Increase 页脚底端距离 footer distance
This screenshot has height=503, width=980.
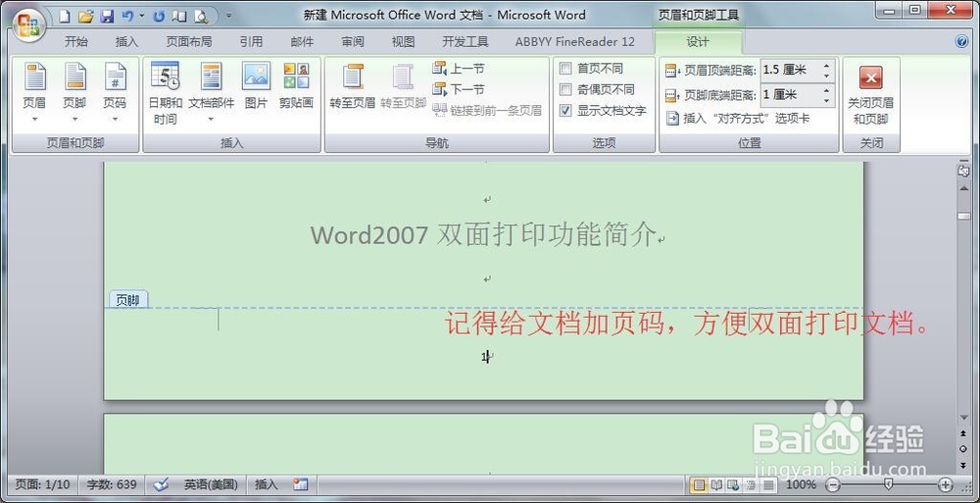826,91
